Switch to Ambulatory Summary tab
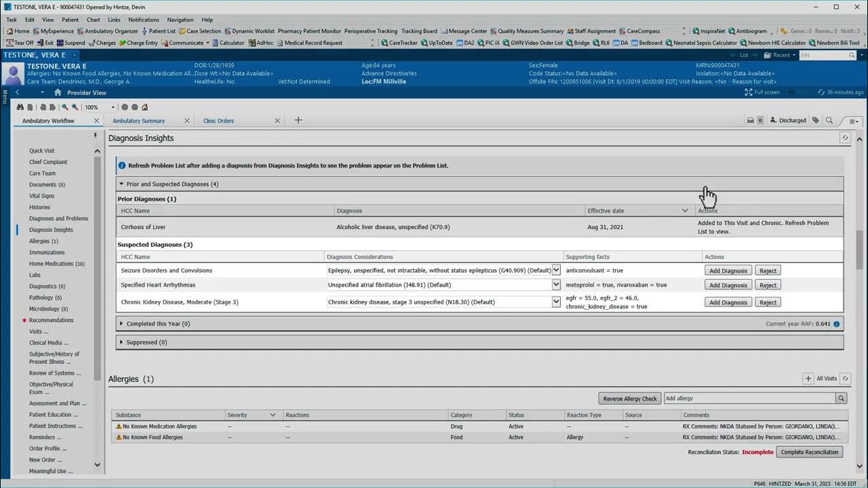The height and width of the screenshot is (488, 868). click(139, 121)
